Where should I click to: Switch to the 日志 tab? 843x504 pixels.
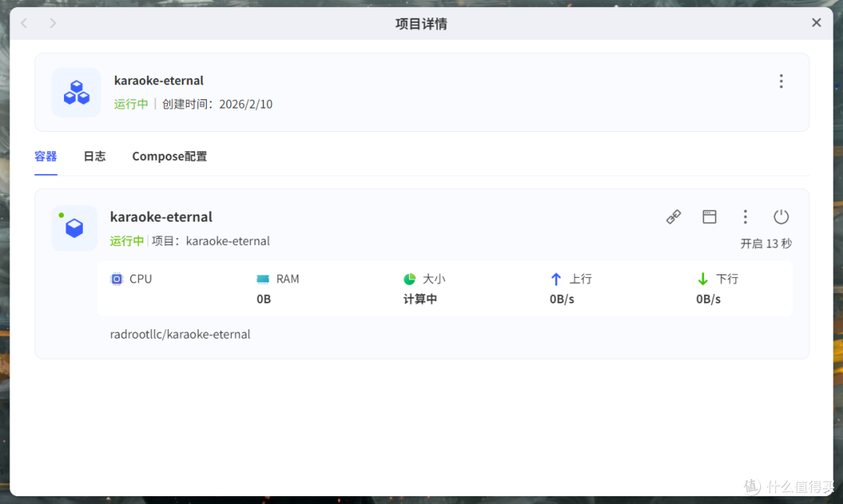coord(94,156)
